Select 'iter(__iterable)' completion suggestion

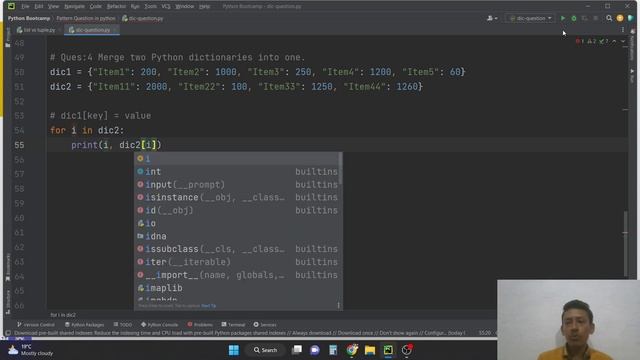point(238,262)
